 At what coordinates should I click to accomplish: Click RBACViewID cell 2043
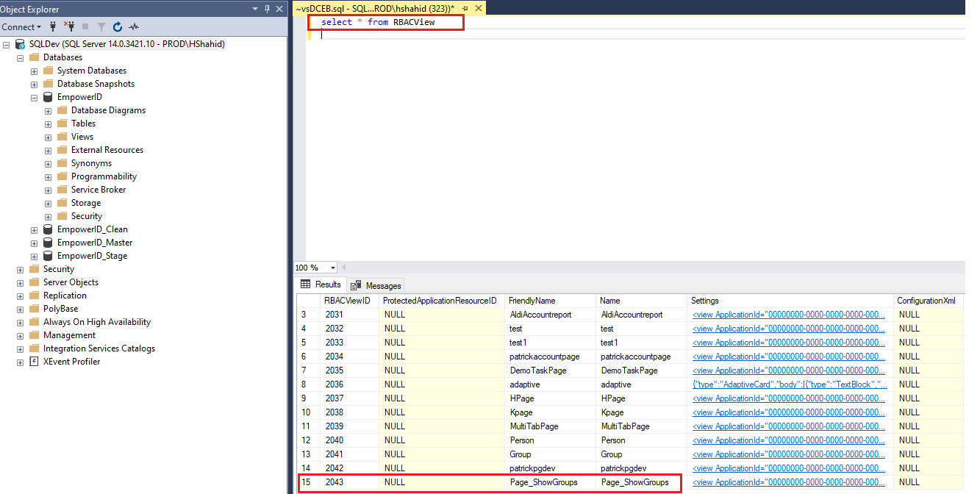349,482
